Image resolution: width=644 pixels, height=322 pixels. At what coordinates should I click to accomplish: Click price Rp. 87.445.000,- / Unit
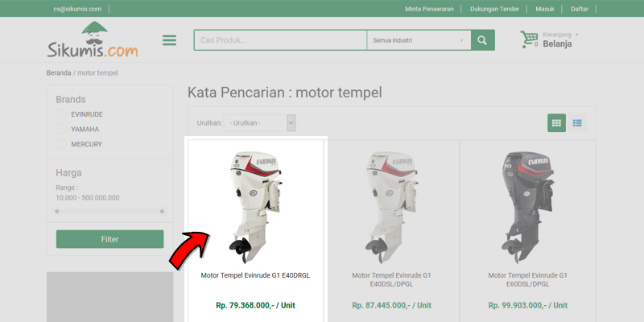(x=391, y=305)
